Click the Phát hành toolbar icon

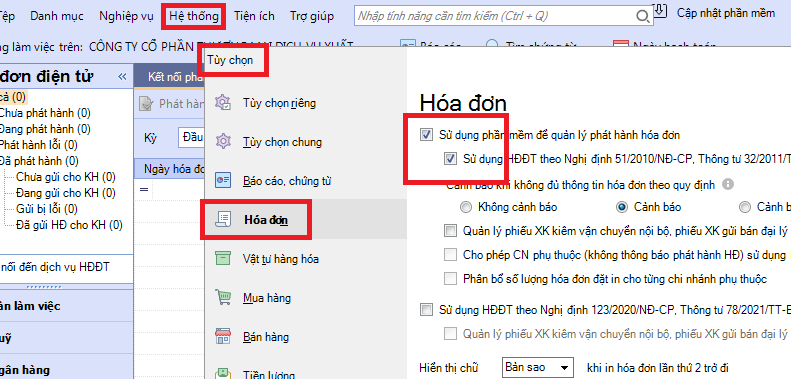click(x=146, y=104)
